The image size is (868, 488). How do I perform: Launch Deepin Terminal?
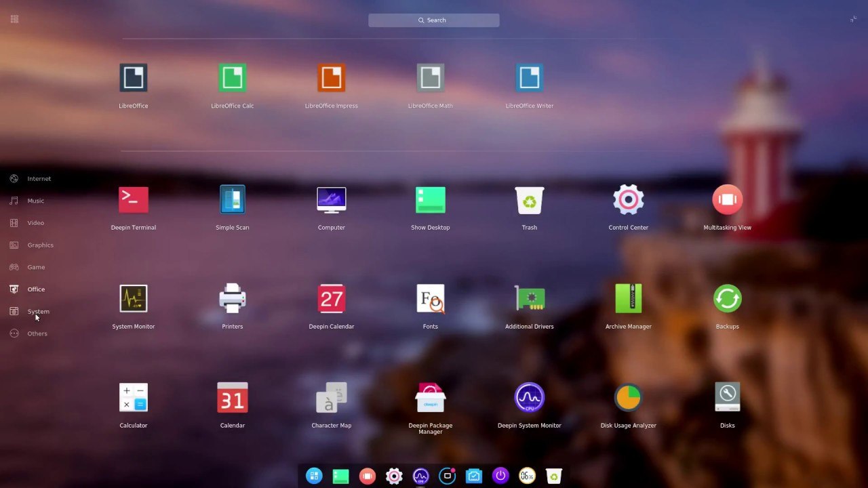(134, 200)
